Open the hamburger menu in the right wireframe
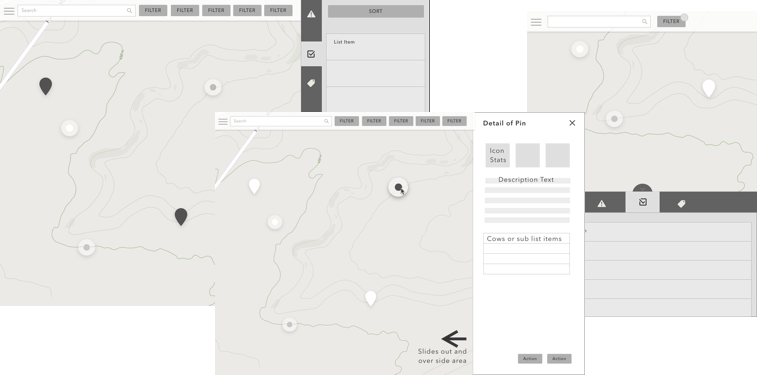This screenshot has height=375, width=757. tap(536, 22)
